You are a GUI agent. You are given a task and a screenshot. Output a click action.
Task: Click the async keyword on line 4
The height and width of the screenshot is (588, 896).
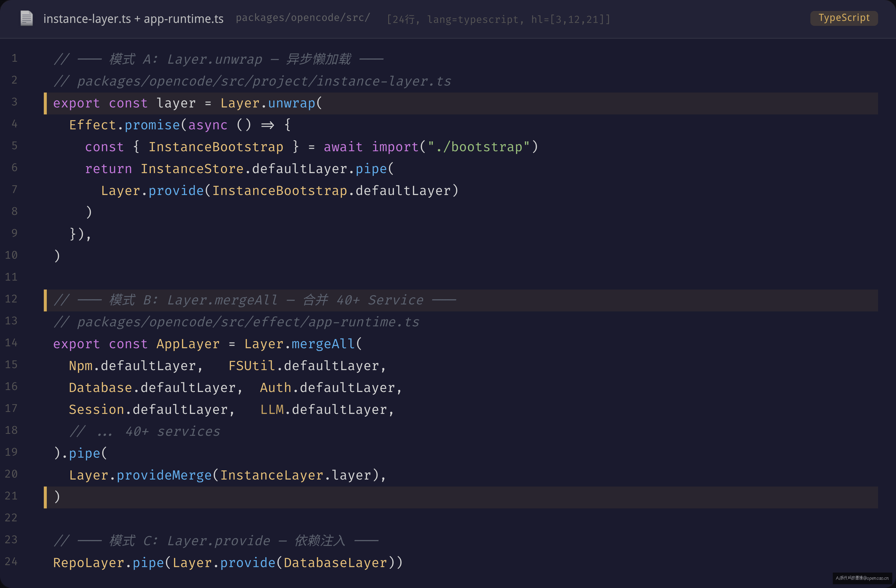point(208,125)
